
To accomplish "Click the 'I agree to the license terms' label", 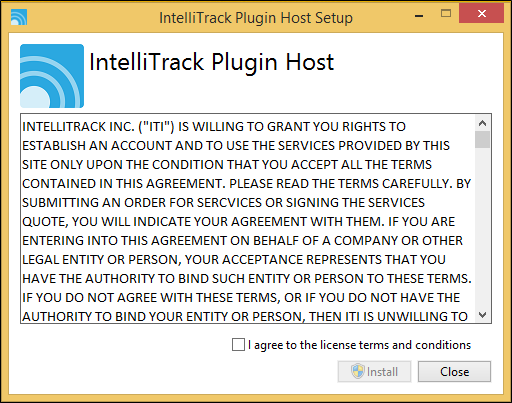I will click(359, 345).
